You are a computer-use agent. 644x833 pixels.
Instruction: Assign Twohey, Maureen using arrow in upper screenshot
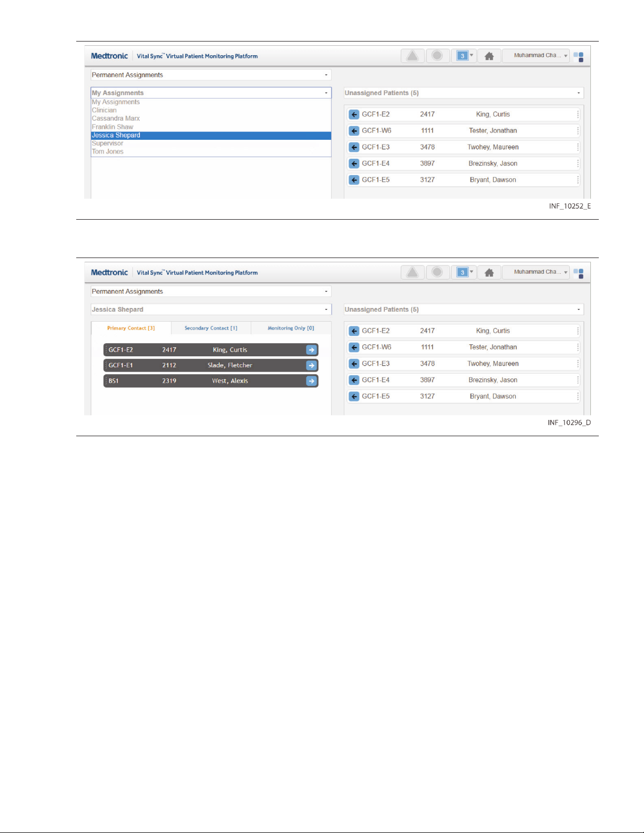[x=354, y=147]
